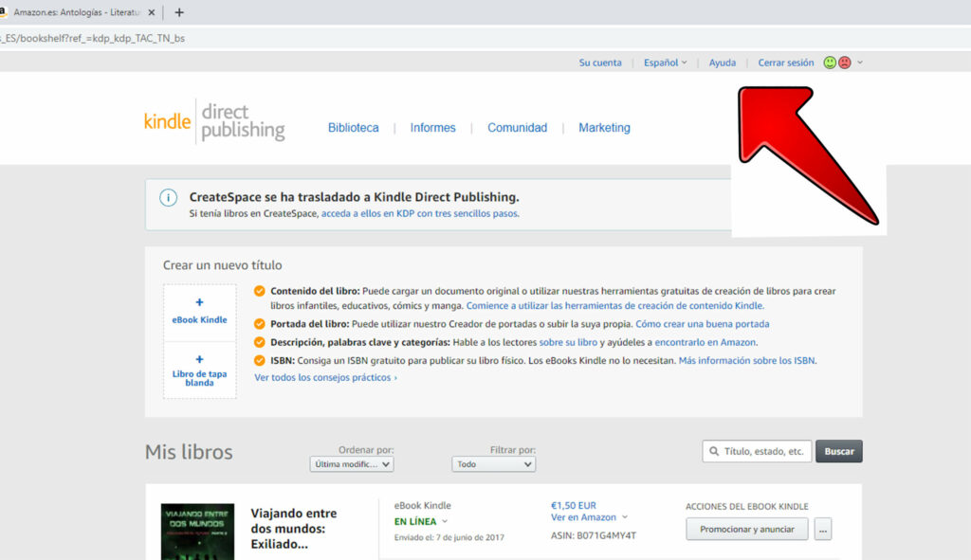Click the browser address bar URL
The width and height of the screenshot is (971, 560).
click(x=93, y=38)
